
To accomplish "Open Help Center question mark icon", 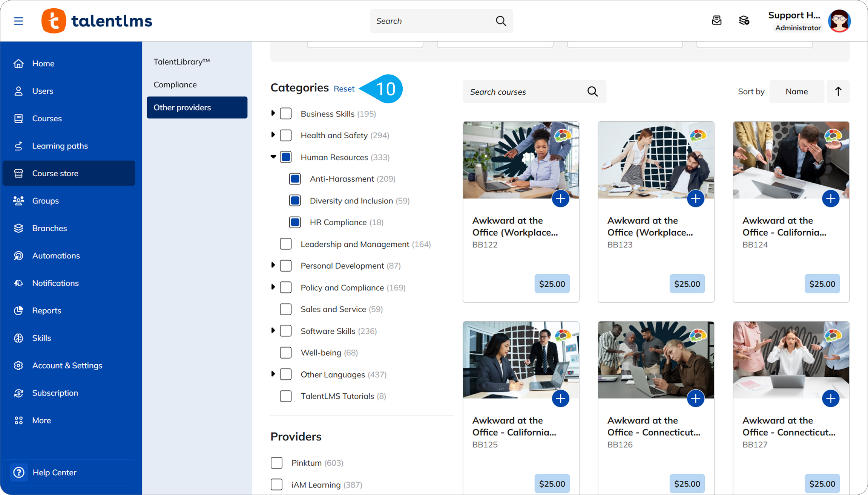I will [18, 472].
